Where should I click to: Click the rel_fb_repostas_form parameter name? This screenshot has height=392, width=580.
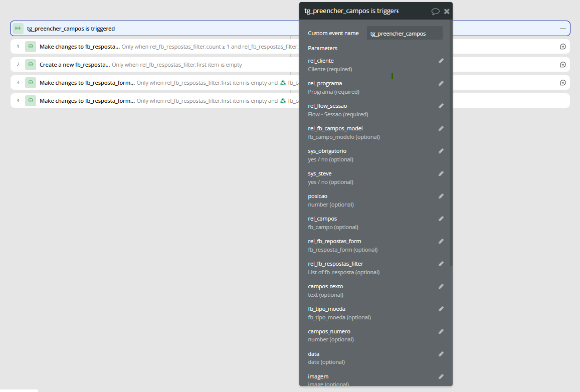pyautogui.click(x=334, y=241)
